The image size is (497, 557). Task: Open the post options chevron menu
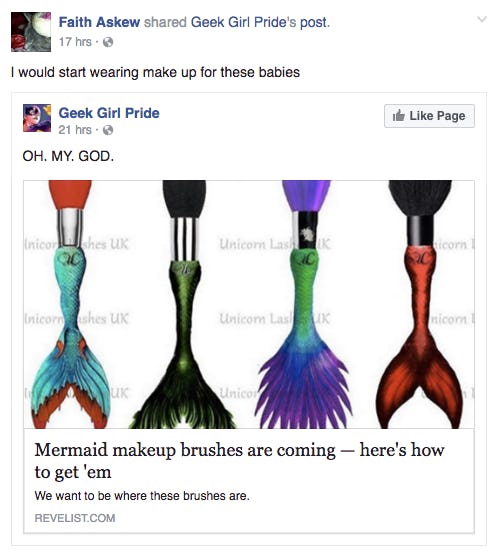[x=482, y=19]
